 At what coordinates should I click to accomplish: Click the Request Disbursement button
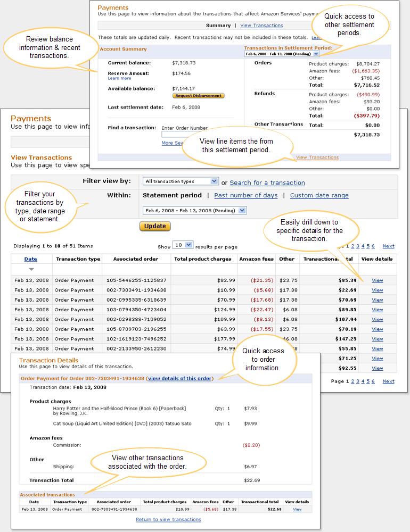tap(199, 96)
